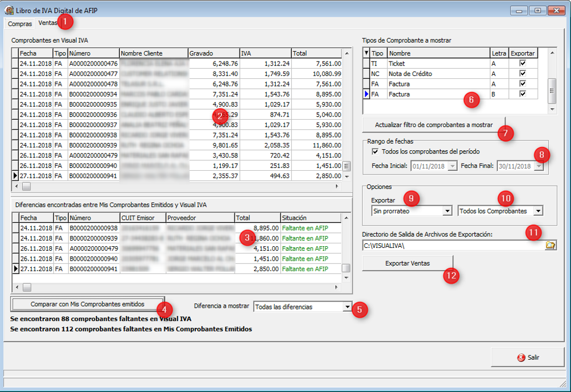Sort by the Gravado column header

(213, 53)
